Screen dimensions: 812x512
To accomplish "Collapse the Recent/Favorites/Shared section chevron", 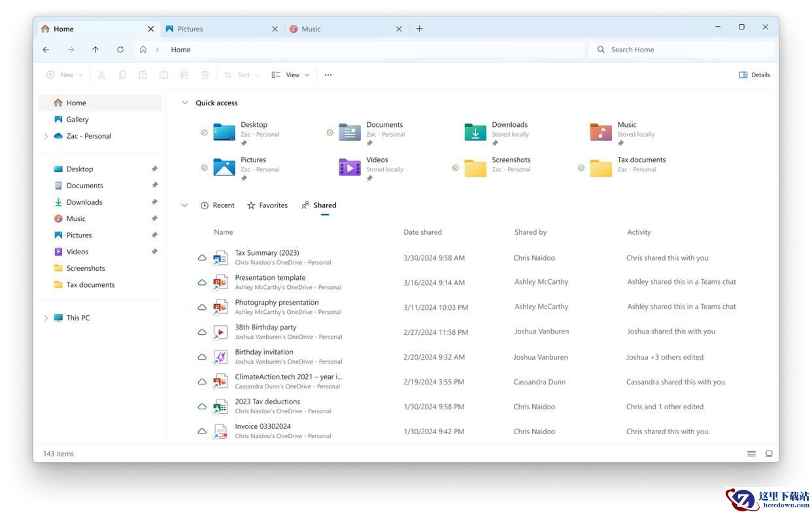I will coord(184,205).
